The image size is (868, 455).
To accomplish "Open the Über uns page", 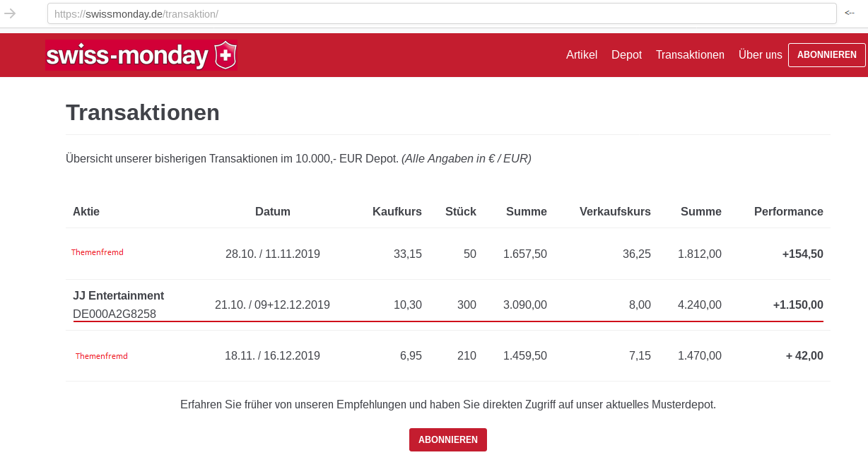I will tap(760, 54).
